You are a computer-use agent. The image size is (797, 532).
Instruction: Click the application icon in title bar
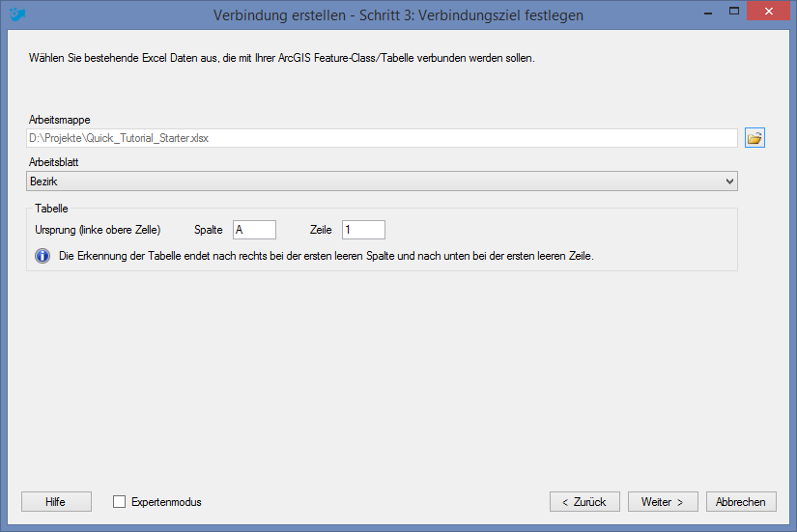[16, 14]
